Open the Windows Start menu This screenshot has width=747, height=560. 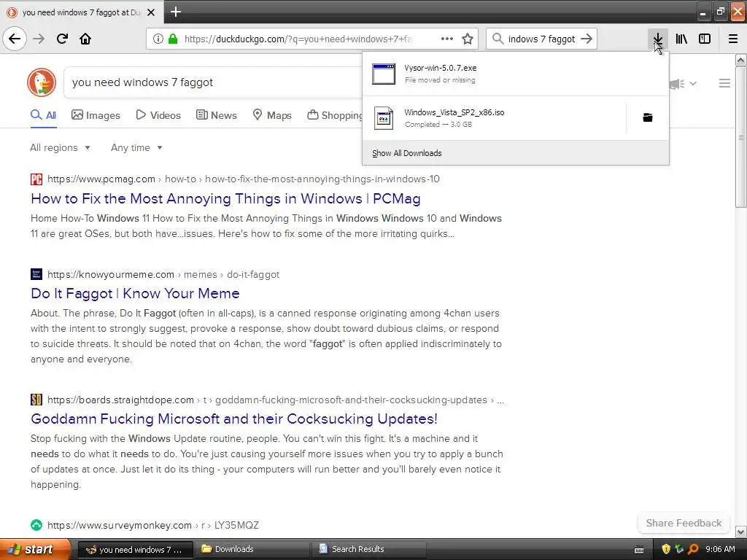click(34, 550)
